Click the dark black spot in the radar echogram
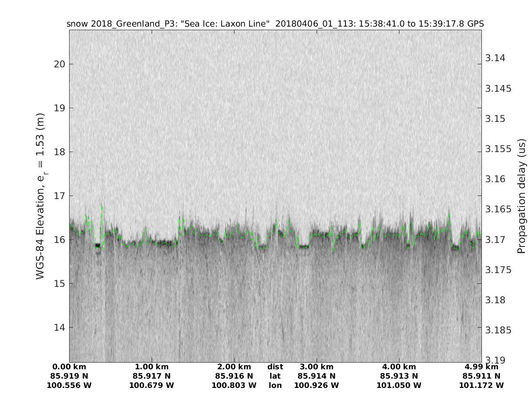532x399 pixels. (x=98, y=245)
